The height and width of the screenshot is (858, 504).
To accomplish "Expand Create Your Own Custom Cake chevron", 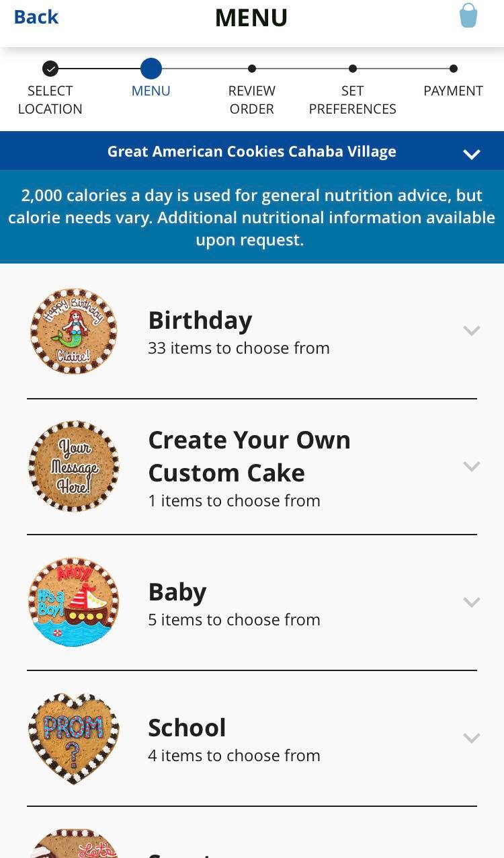I will [472, 466].
